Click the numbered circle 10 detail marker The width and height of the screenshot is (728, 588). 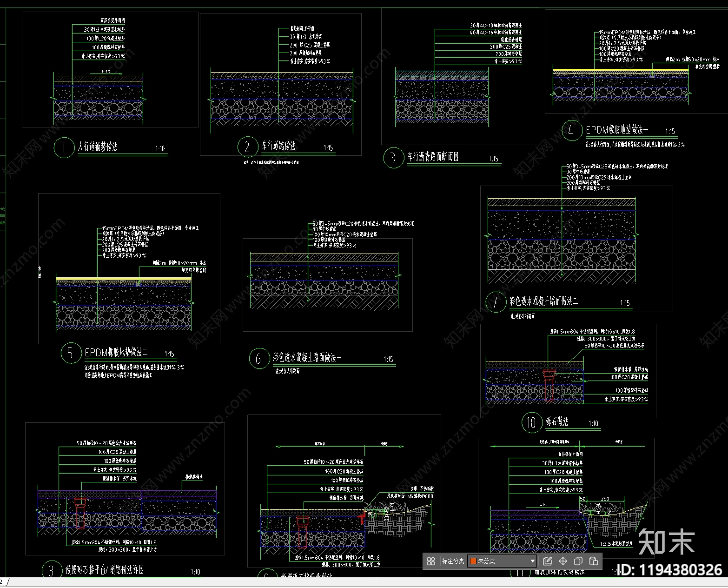531,422
